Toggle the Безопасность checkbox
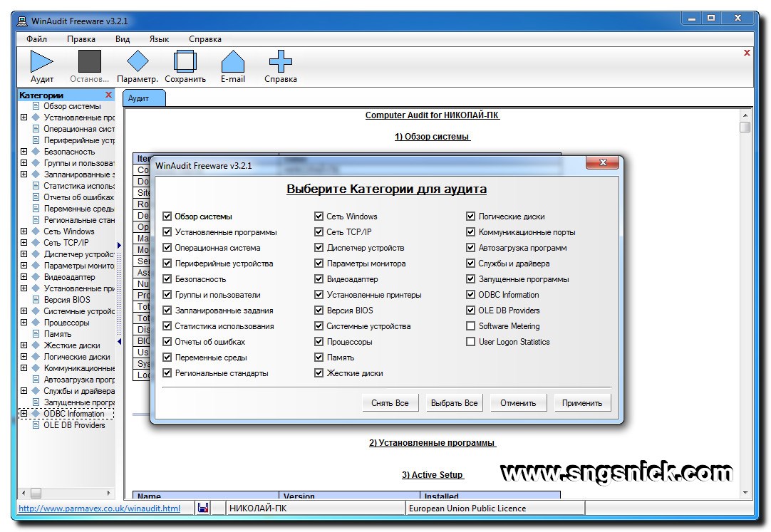Screen dimensions: 771x532 [167, 279]
